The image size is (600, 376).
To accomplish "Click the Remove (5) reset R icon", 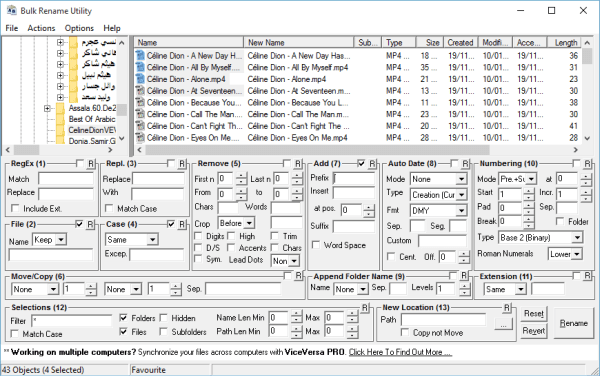I will tap(298, 164).
